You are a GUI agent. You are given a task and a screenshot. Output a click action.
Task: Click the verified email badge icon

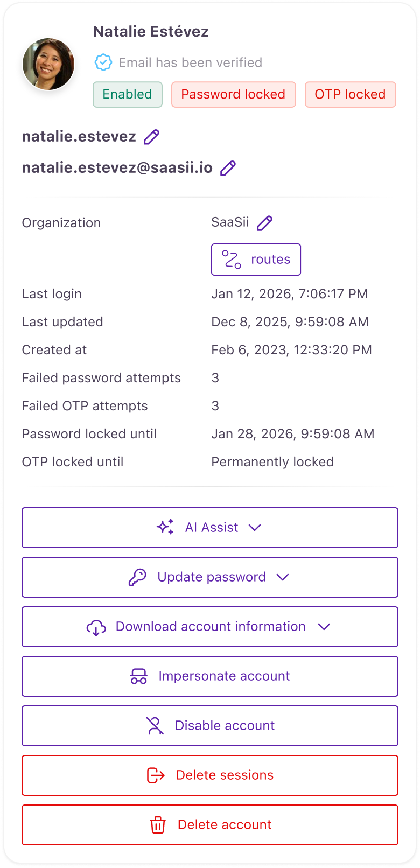pyautogui.click(x=102, y=62)
